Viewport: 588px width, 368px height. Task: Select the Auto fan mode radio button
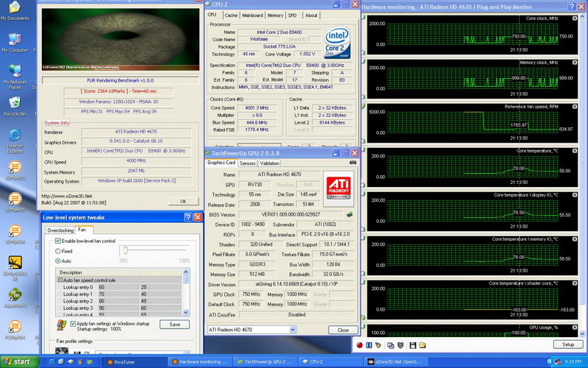58,261
